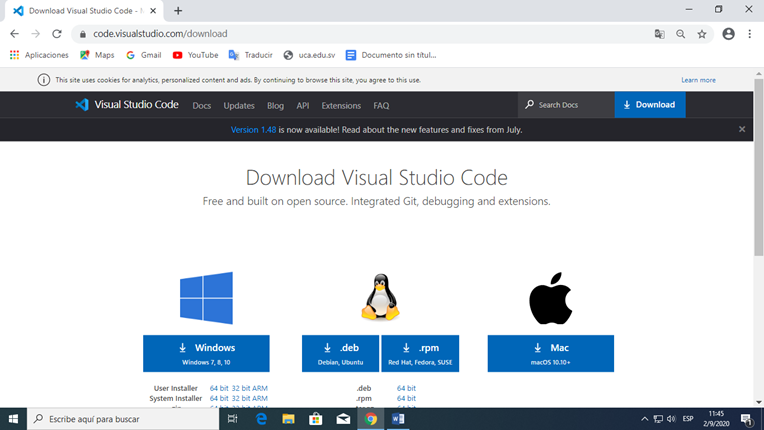This screenshot has height=430, width=764.
Task: Open the Extensions navigation item
Action: (x=341, y=106)
